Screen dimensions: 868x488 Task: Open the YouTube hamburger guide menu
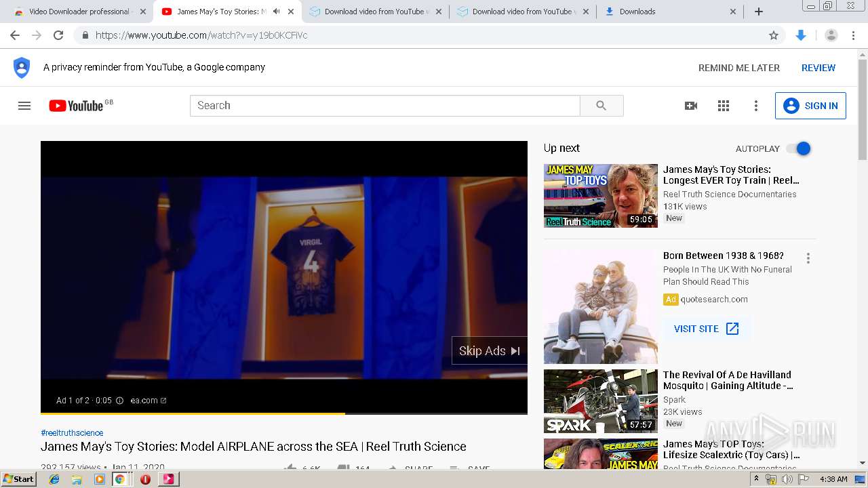24,106
